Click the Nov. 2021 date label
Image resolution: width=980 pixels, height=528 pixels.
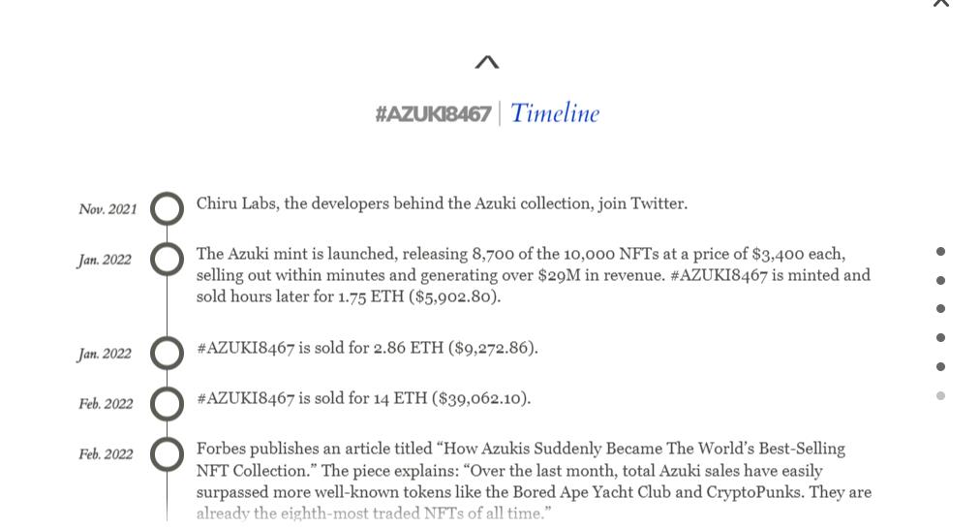(107, 209)
